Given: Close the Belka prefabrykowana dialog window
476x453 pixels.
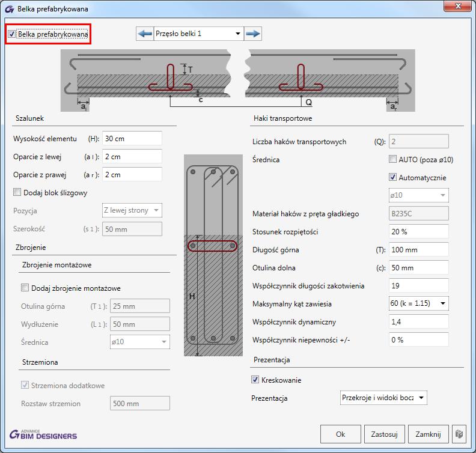Looking at the screenshot, I should pos(459,6).
